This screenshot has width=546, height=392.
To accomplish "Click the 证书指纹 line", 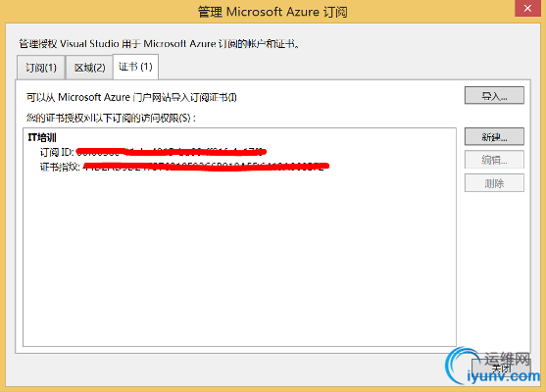I will point(184,167).
